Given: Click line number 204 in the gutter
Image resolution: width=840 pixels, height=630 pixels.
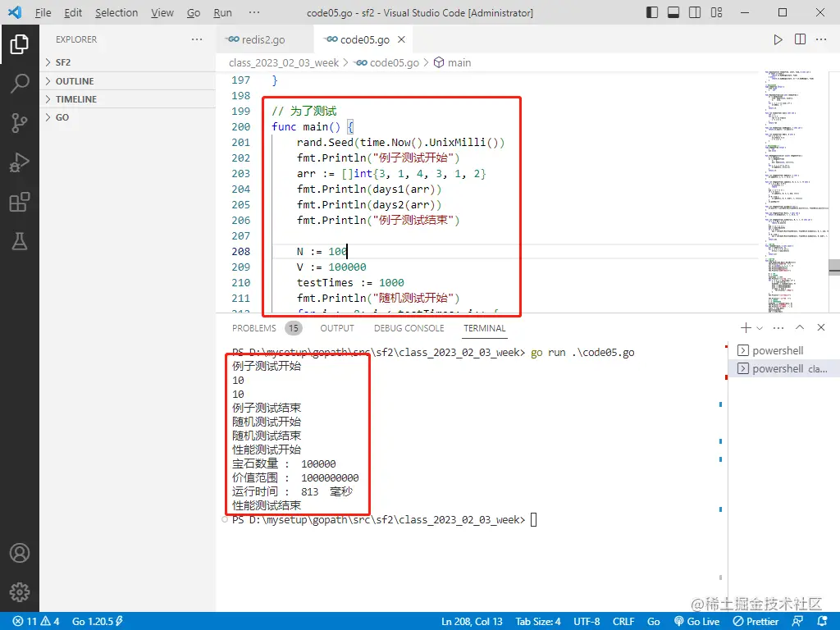Looking at the screenshot, I should 240,189.
